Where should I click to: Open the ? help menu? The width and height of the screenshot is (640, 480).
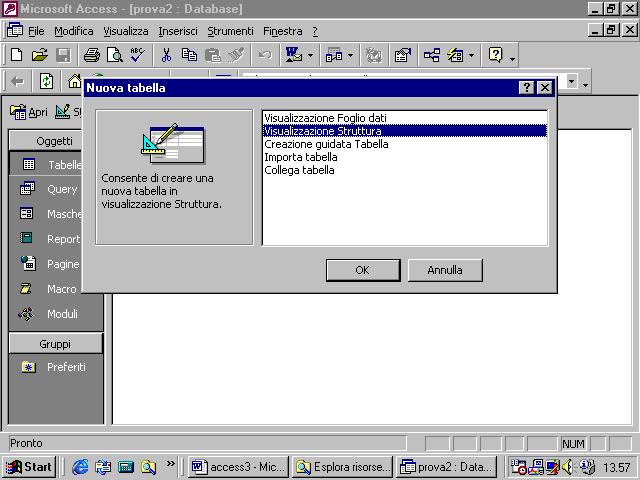point(315,31)
